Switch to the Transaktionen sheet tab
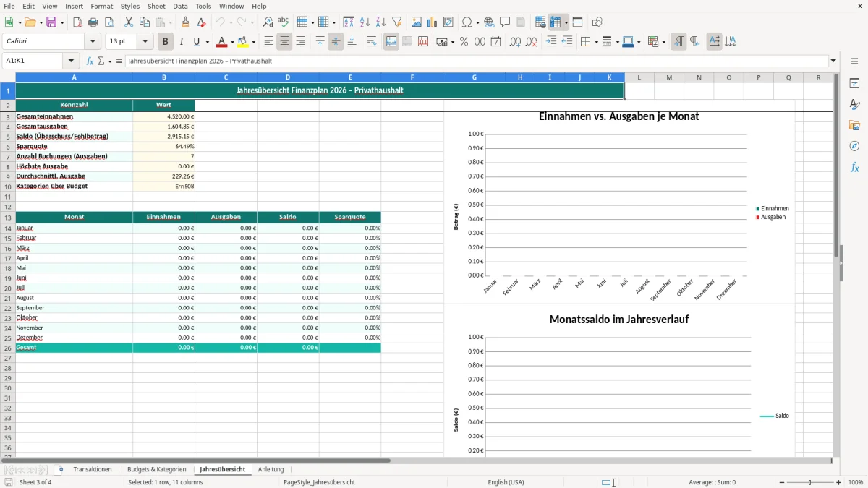Image resolution: width=868 pixels, height=488 pixels. point(93,470)
